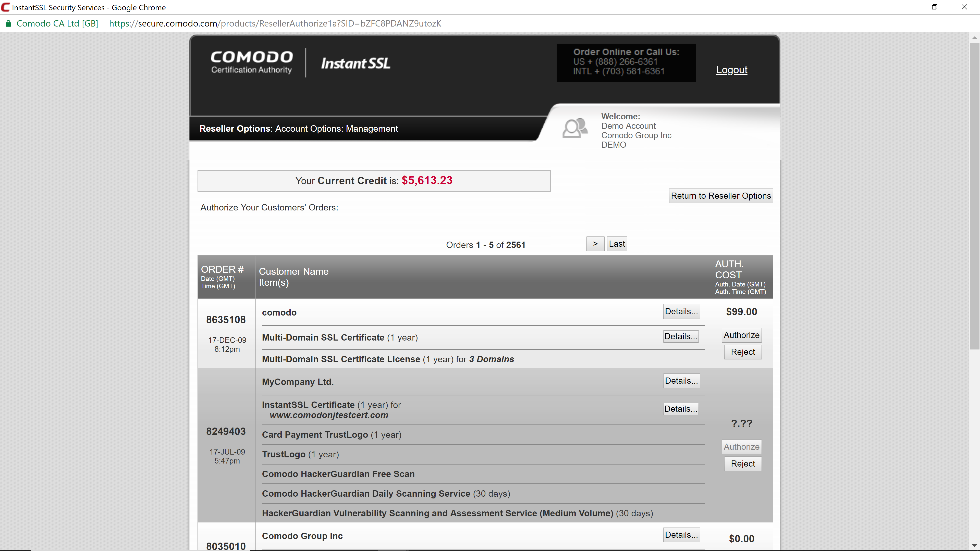Click the AUTH. COST column header

click(729, 270)
